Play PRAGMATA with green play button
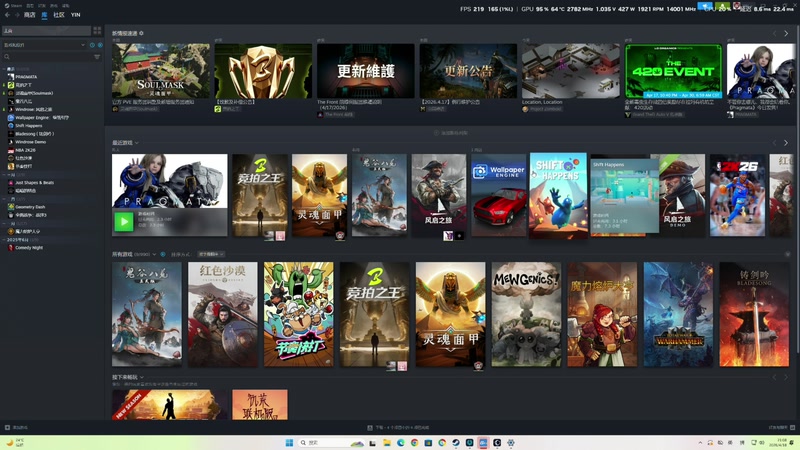Screen dimensions: 800x450 click(x=123, y=222)
